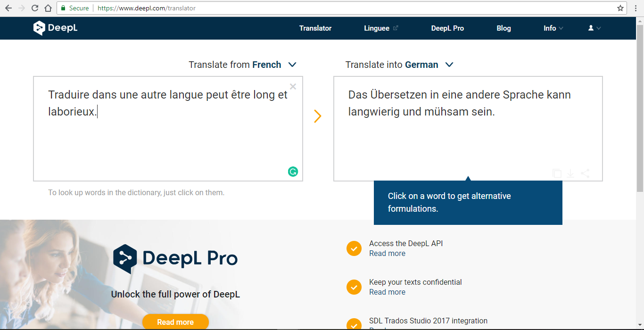The width and height of the screenshot is (644, 330).
Task: Click the dictionary lookup hint text
Action: [136, 192]
